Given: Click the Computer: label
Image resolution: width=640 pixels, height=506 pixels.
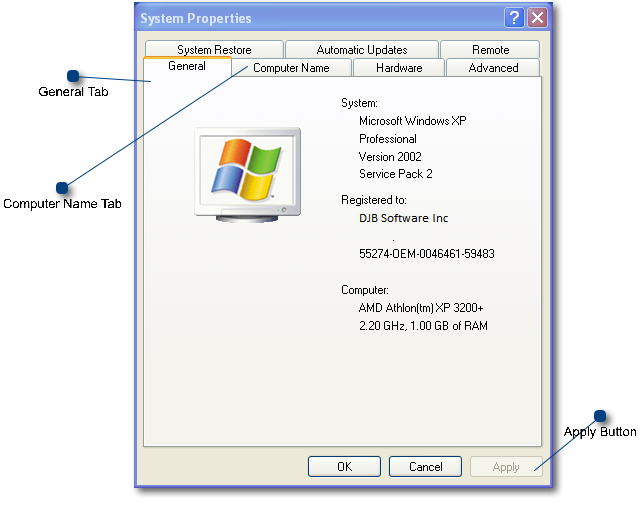Looking at the screenshot, I should 365,290.
